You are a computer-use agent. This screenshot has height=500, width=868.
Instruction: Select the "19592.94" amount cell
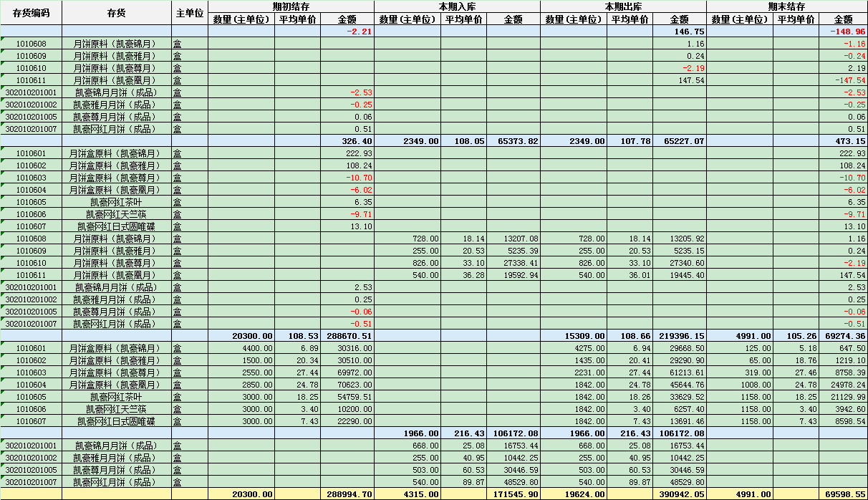pos(513,275)
